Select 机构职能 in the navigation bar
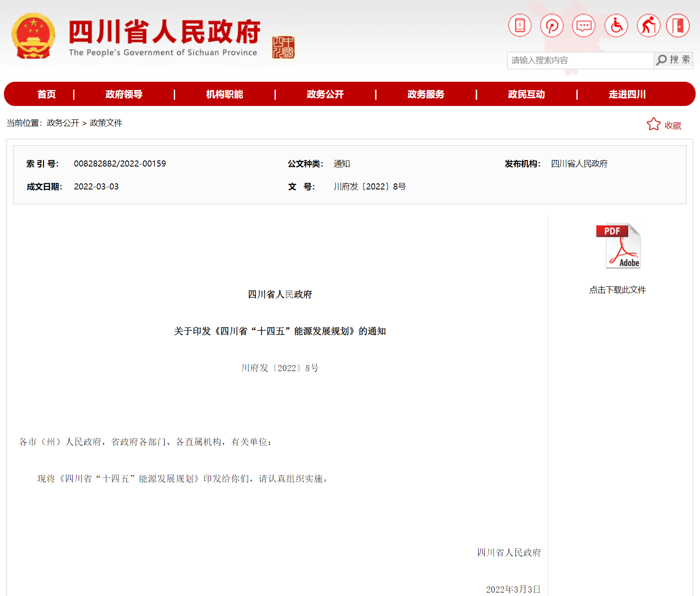Image resolution: width=700 pixels, height=596 pixels. point(224,94)
